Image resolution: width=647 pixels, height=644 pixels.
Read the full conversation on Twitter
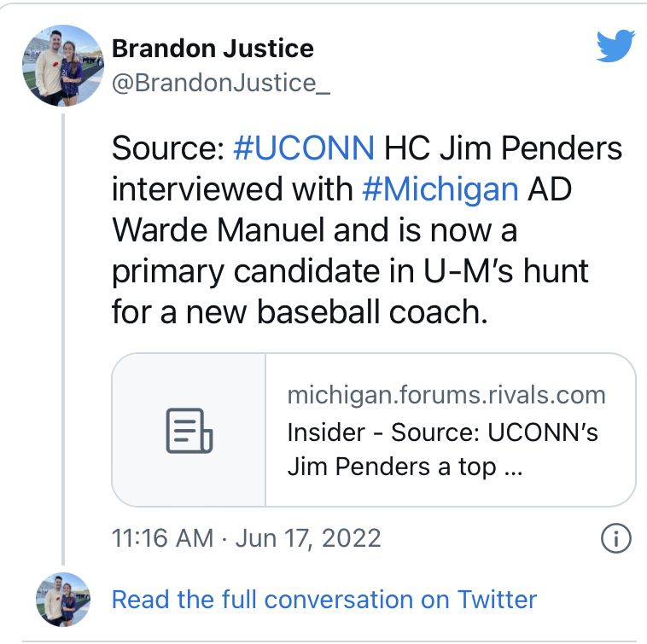pyautogui.click(x=324, y=600)
